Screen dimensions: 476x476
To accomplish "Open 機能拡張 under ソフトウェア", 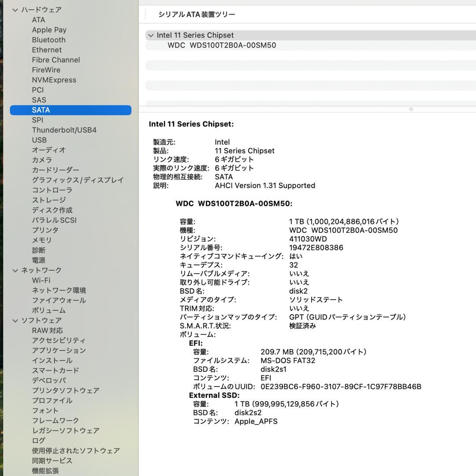I will (47, 470).
